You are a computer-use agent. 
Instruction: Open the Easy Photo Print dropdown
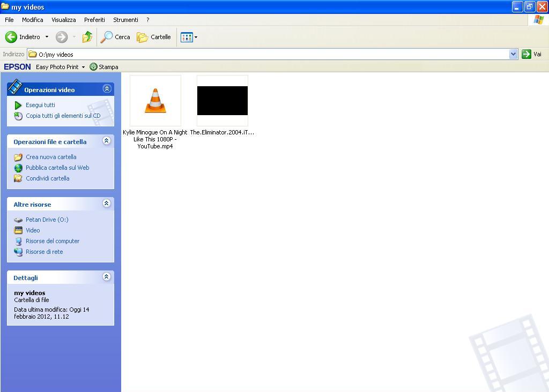point(83,67)
